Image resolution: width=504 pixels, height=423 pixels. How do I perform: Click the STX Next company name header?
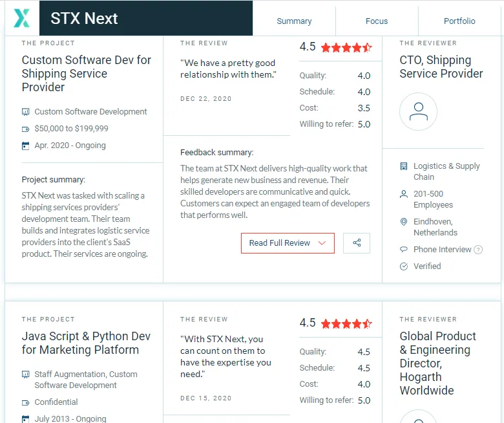pos(84,18)
